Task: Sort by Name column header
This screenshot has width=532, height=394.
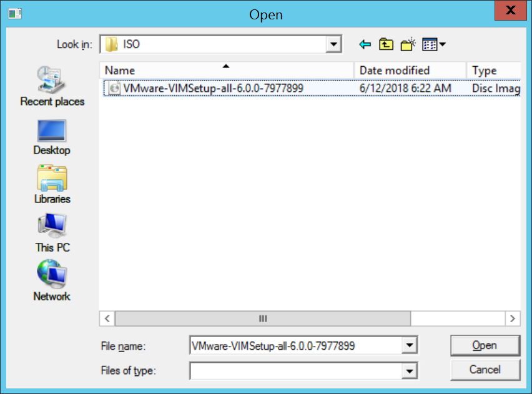Action: (x=227, y=71)
